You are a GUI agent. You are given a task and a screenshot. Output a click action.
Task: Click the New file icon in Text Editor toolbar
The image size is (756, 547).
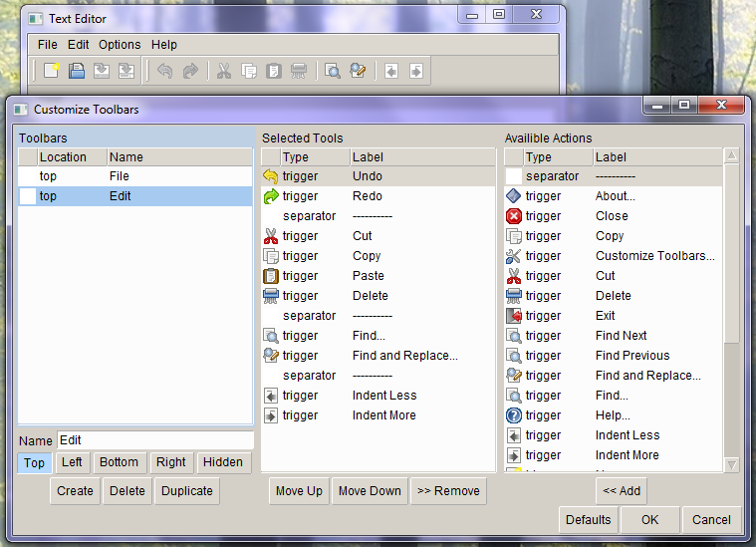52,71
